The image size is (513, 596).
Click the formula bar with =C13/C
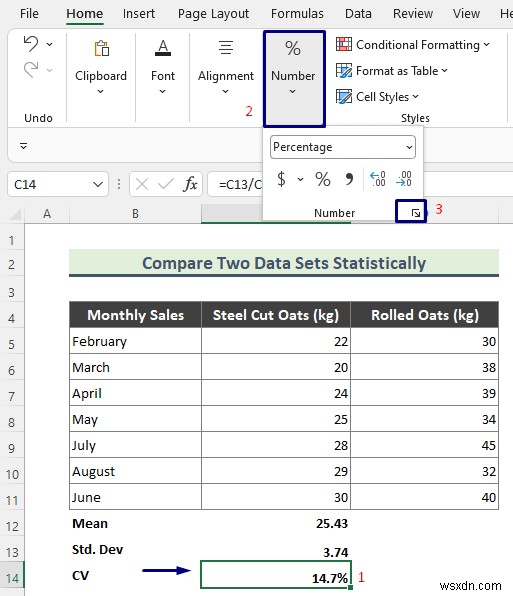(x=236, y=185)
